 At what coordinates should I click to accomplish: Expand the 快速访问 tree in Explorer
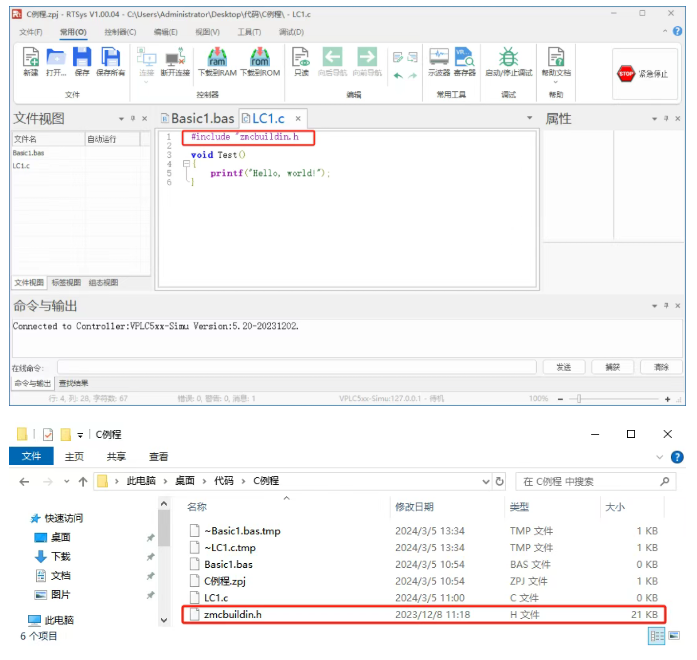pyautogui.click(x=22, y=518)
